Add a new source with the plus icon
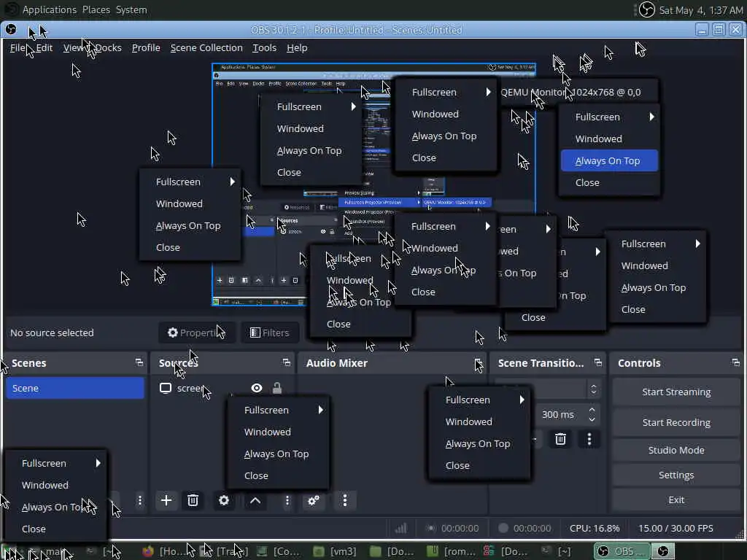This screenshot has height=560, width=747. (166, 500)
